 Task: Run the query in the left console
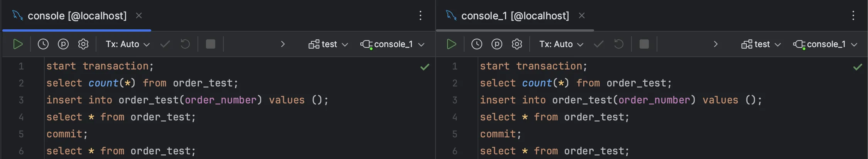18,44
